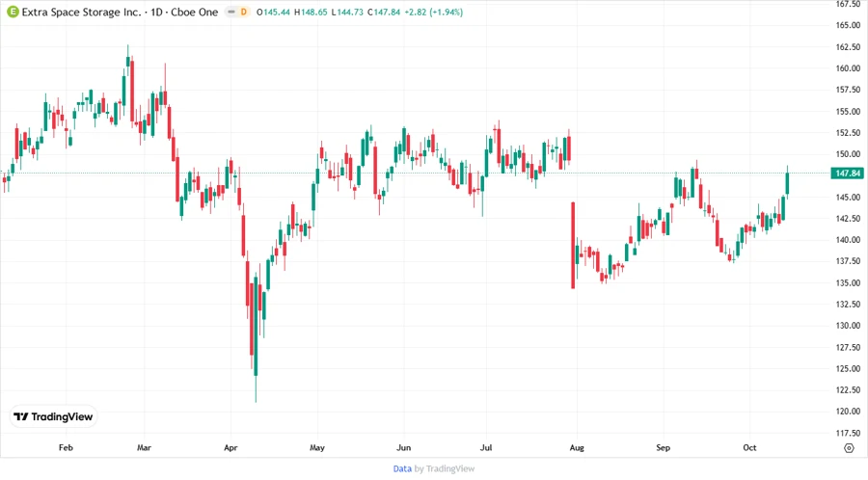
Task: Click the 120.00 price axis label
Action: click(x=848, y=411)
